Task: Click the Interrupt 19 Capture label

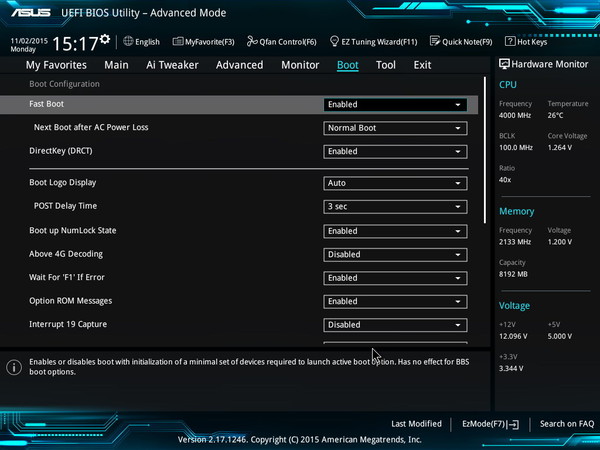Action: click(x=68, y=324)
